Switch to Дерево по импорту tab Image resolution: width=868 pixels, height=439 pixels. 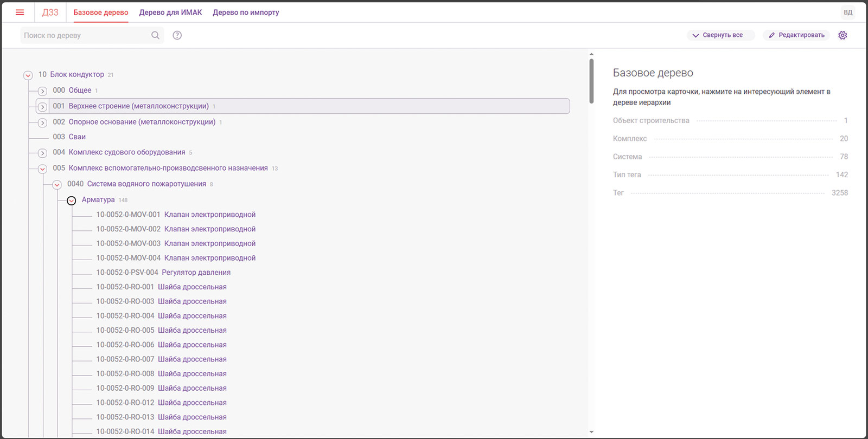(246, 12)
